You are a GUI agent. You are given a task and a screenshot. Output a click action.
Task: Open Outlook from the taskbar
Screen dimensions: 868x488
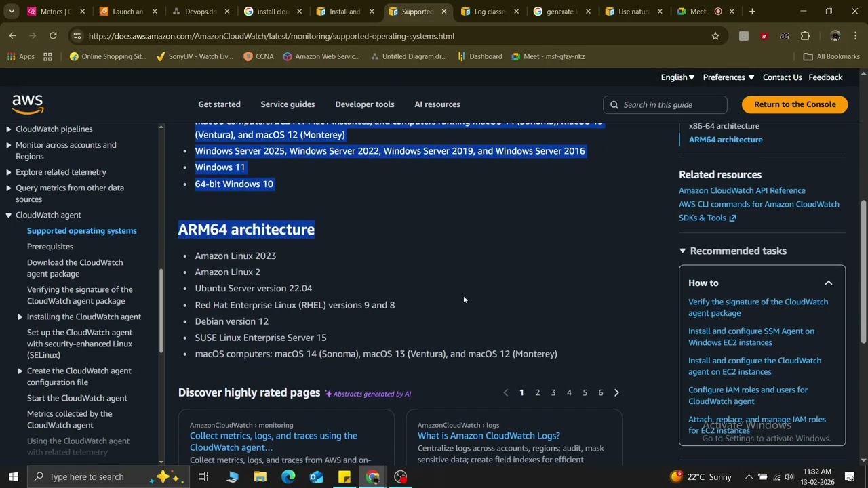317,476
